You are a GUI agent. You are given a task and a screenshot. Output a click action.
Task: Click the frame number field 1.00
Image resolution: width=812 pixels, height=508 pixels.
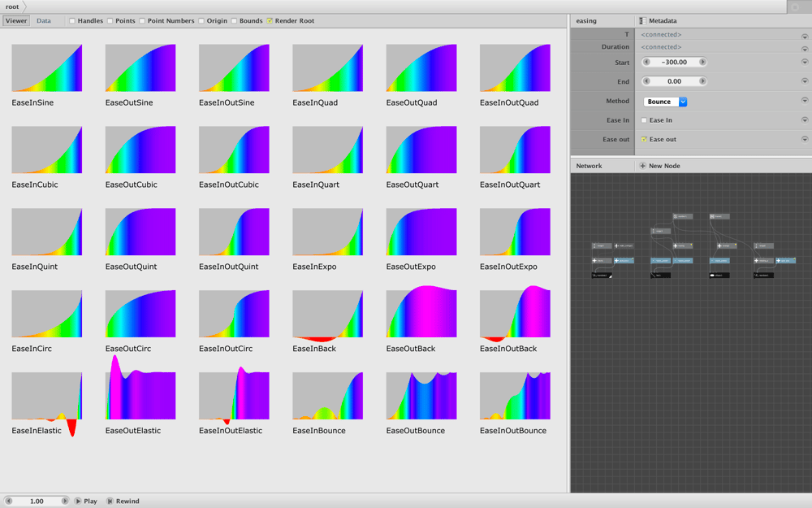(x=37, y=501)
